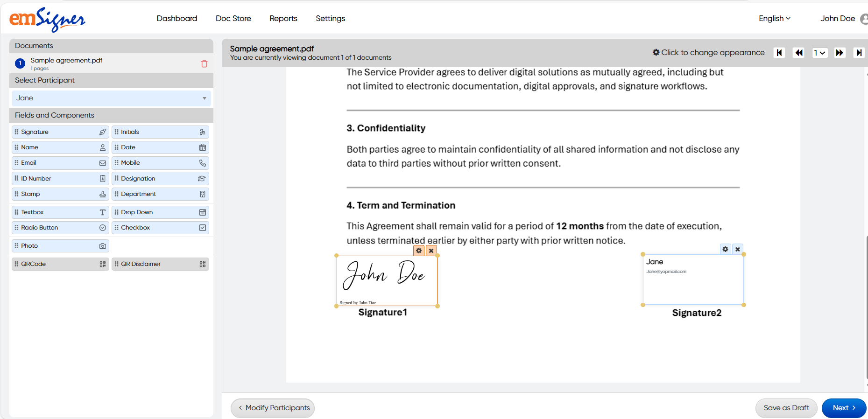Open settings gear on John Doe signature
The image size is (868, 419).
pyautogui.click(x=419, y=251)
